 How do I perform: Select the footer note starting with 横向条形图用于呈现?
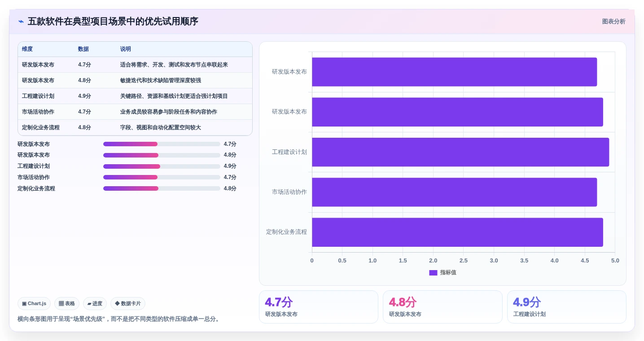(x=120, y=319)
